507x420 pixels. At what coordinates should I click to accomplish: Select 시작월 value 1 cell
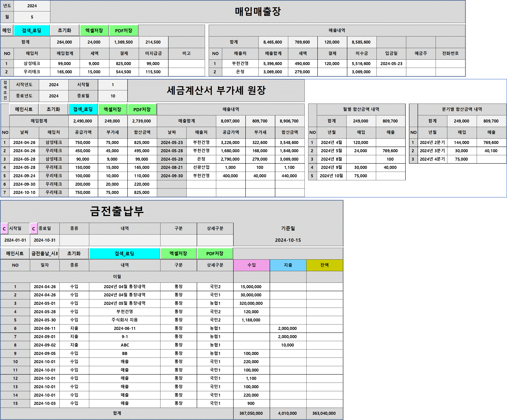click(x=113, y=85)
